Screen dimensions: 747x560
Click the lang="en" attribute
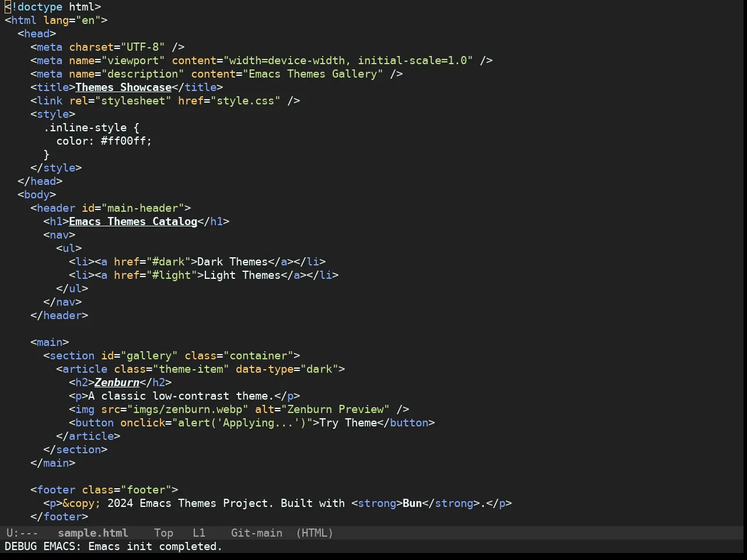pos(72,20)
